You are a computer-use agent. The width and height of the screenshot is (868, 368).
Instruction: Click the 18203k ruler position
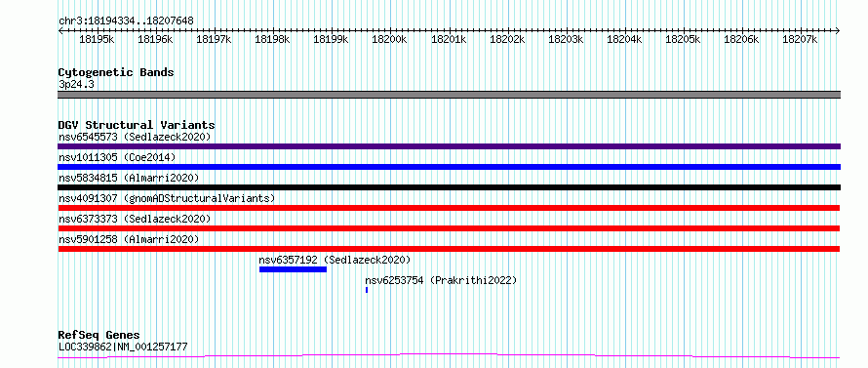coord(566,39)
